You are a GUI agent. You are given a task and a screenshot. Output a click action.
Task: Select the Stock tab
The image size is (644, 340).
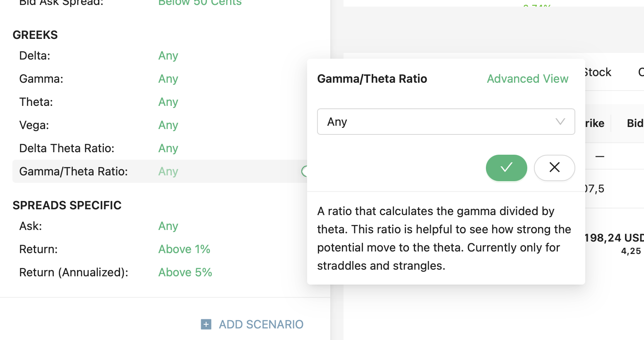click(x=598, y=72)
